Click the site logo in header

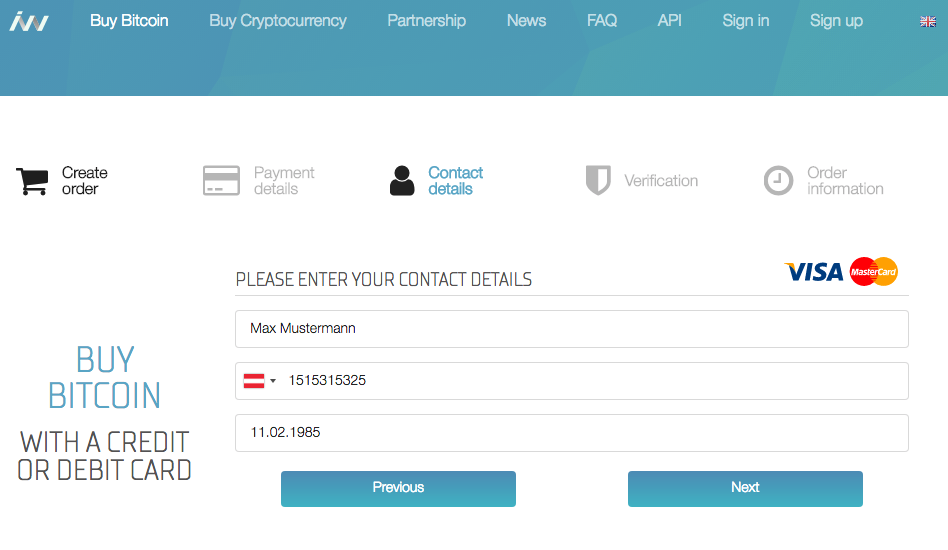click(29, 21)
